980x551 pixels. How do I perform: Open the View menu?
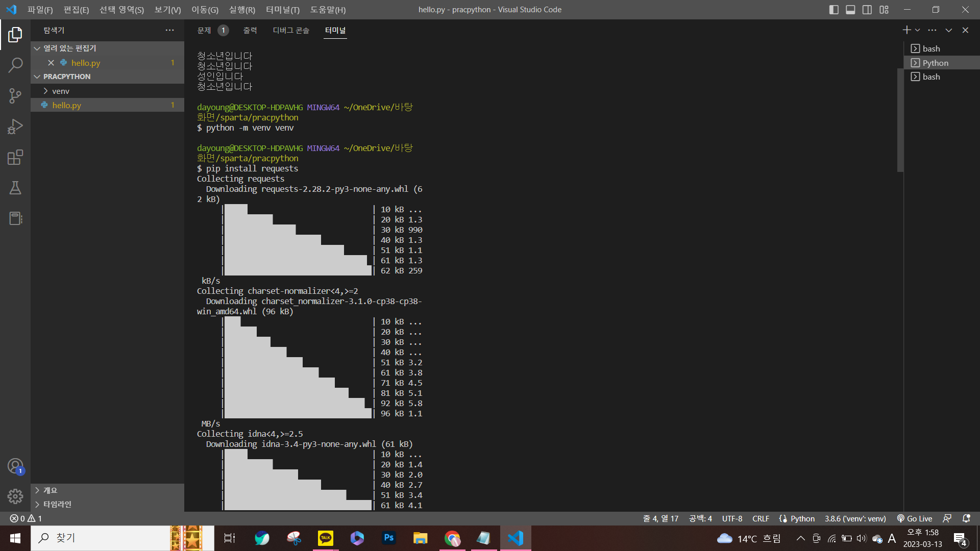click(167, 10)
